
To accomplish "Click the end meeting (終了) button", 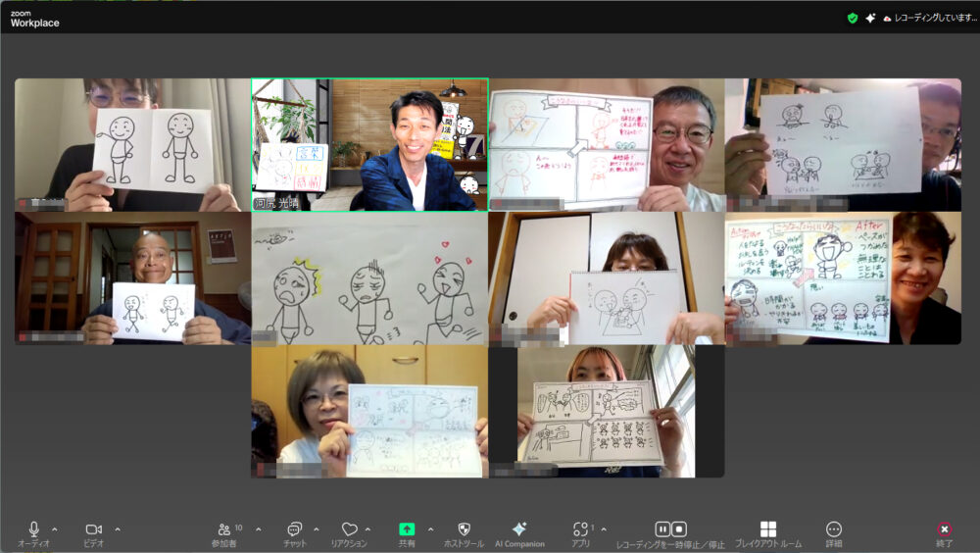I will [x=944, y=529].
